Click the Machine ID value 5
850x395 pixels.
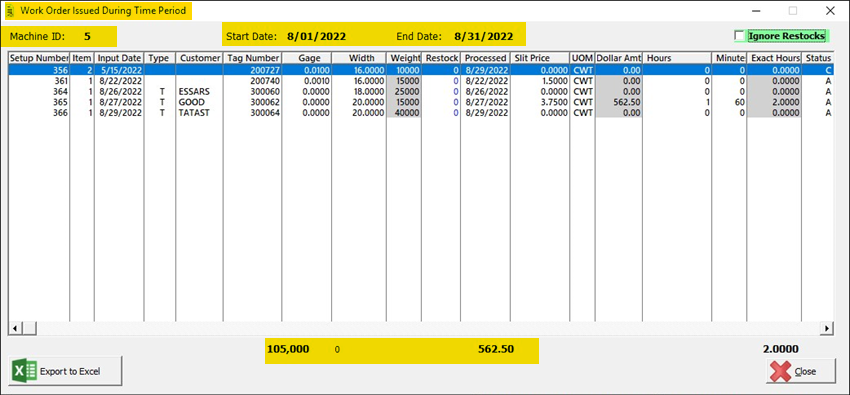click(x=87, y=36)
